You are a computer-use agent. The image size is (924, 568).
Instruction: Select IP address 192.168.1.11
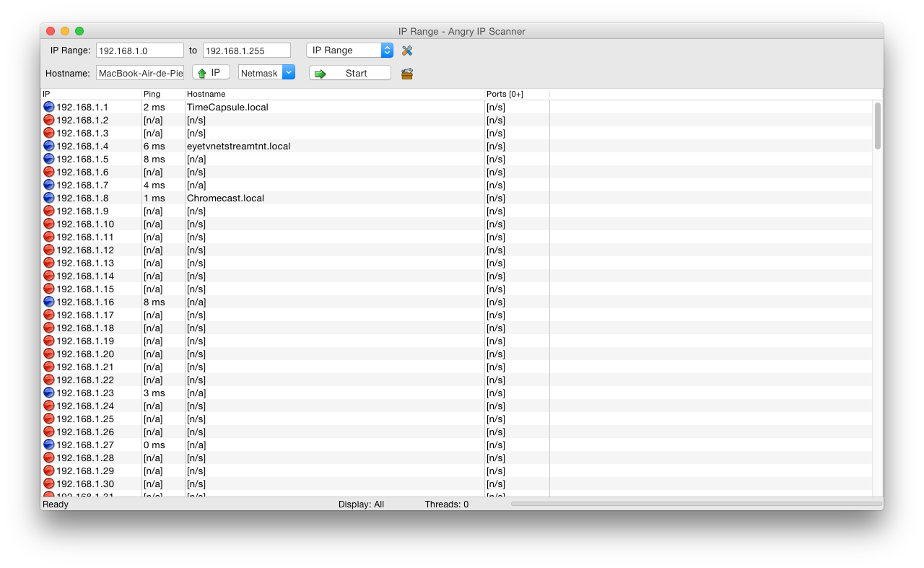point(85,237)
